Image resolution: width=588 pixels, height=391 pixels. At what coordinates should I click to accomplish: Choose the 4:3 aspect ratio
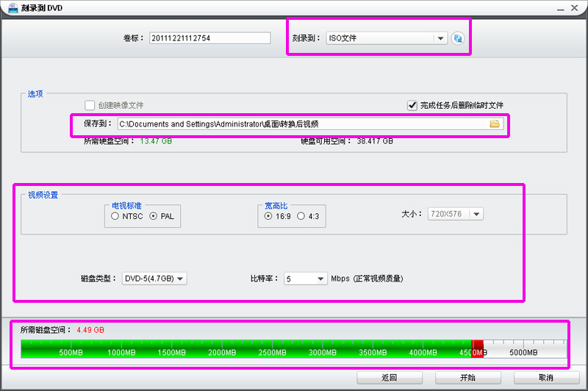(x=301, y=216)
